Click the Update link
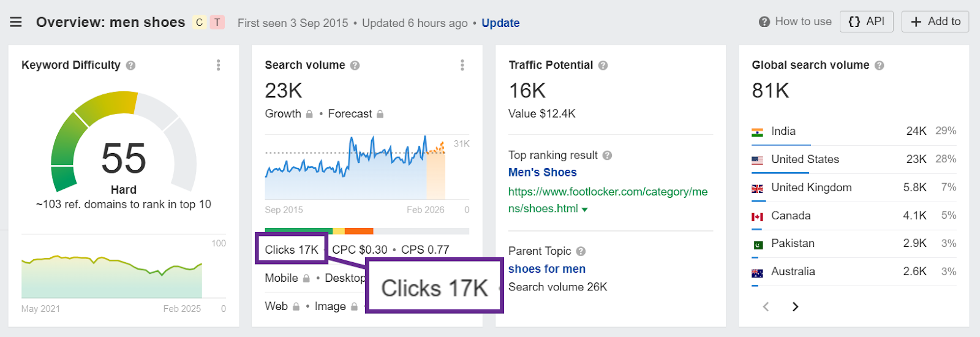 coord(500,23)
